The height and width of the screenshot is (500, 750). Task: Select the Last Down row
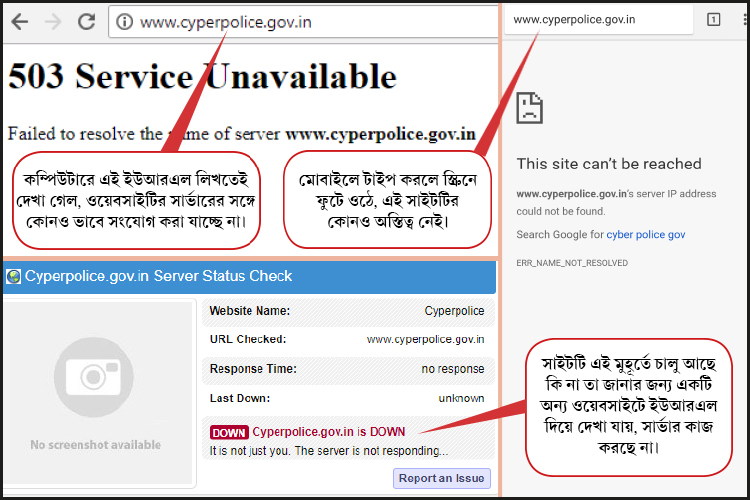click(x=347, y=398)
